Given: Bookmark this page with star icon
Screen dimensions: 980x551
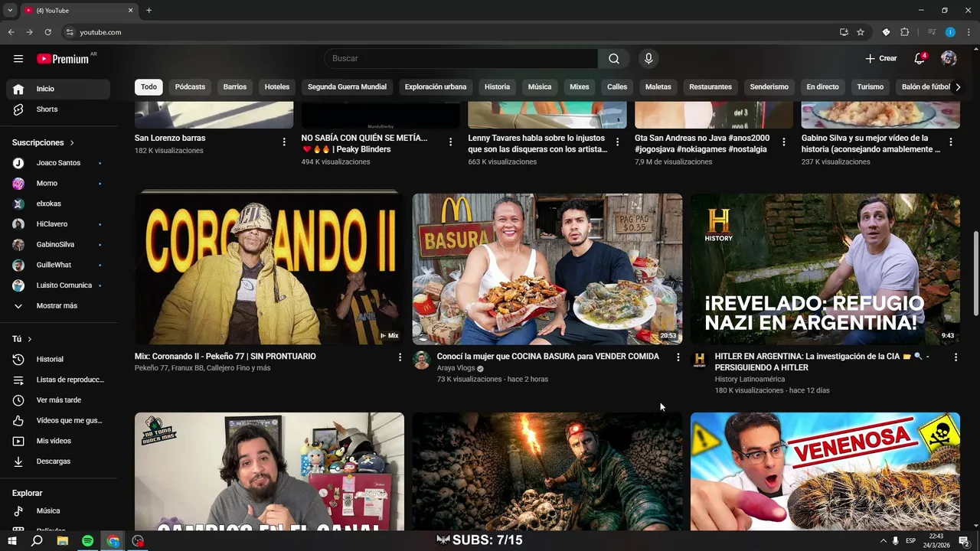Looking at the screenshot, I should 861,32.
